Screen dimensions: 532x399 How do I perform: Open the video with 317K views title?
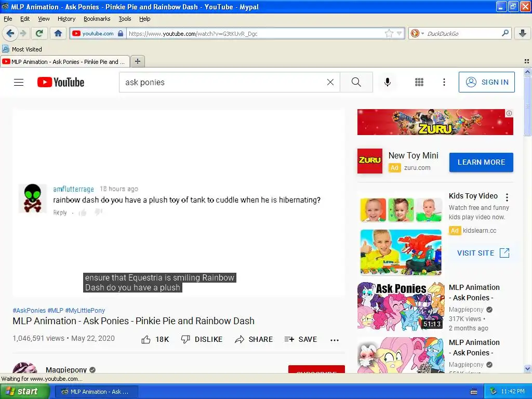pyautogui.click(x=474, y=292)
